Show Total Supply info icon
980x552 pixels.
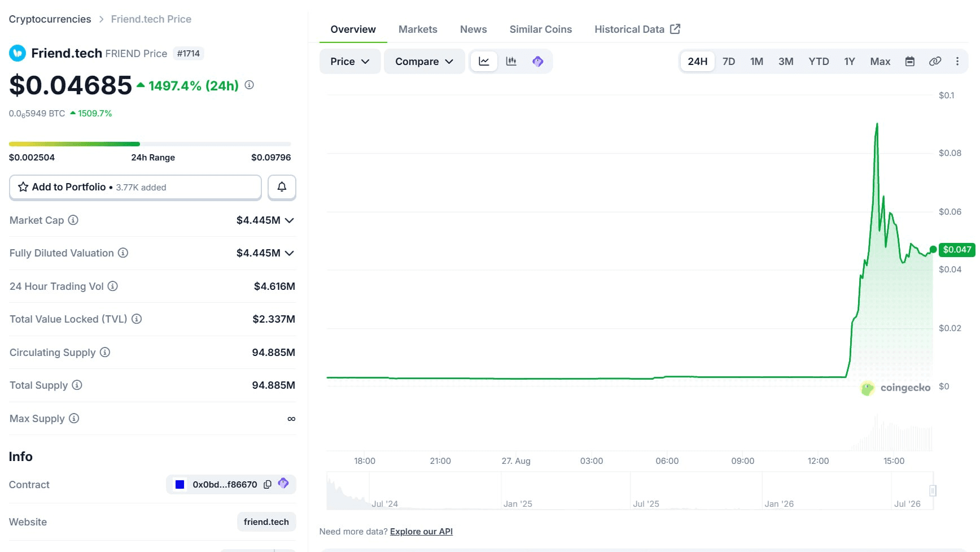77,385
